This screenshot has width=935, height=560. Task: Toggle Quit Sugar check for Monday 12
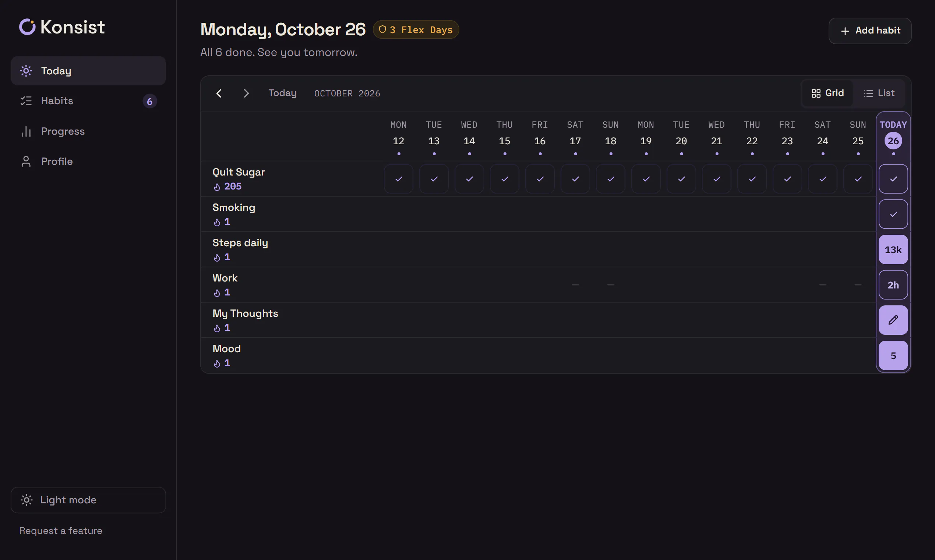coord(399,179)
